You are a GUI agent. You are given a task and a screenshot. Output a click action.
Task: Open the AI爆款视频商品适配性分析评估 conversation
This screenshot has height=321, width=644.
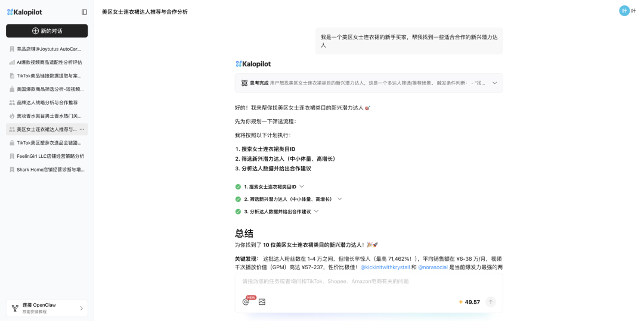tap(47, 63)
